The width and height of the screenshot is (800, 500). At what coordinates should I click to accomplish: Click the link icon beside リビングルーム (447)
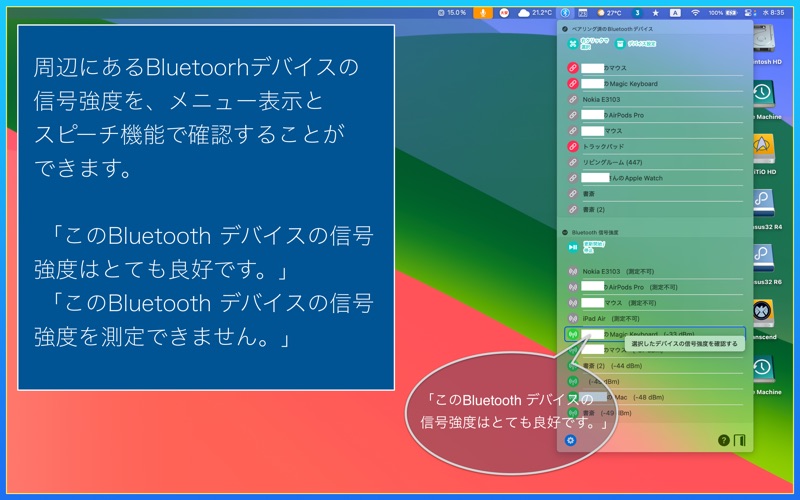click(572, 162)
